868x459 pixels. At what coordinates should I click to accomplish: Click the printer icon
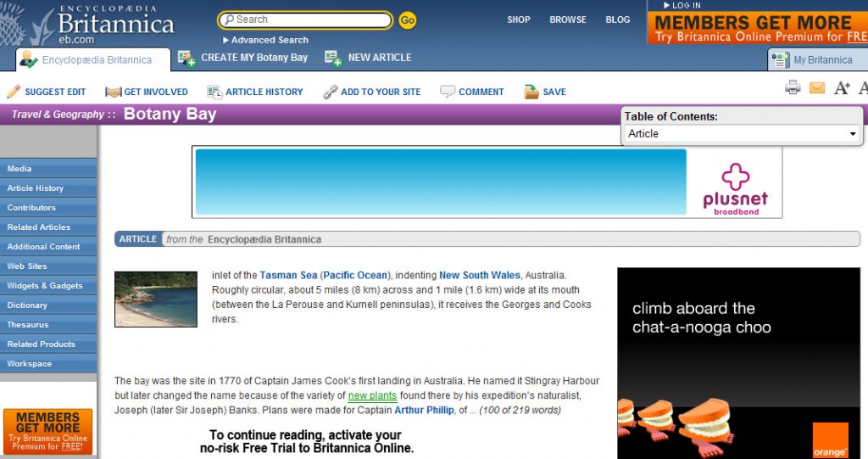click(x=793, y=87)
